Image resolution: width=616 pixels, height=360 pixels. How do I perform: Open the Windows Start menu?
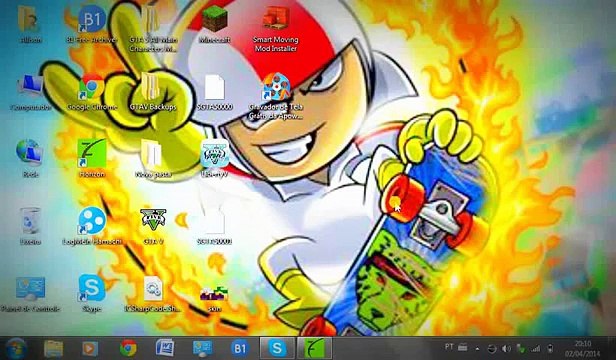pos(16,348)
